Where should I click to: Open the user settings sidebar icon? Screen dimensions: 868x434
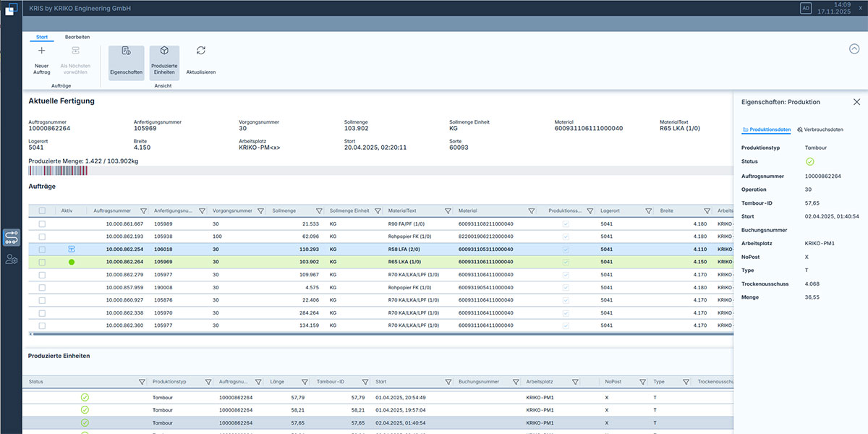point(11,259)
